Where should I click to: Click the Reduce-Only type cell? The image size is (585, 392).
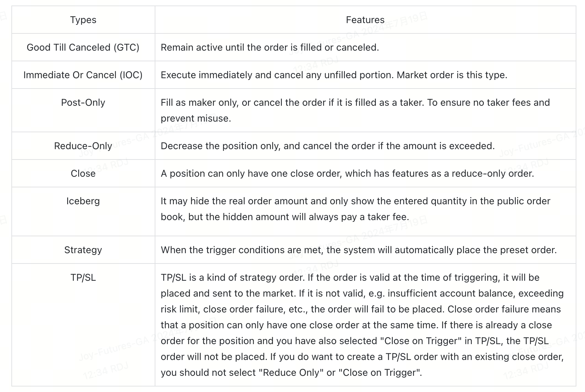tap(83, 146)
